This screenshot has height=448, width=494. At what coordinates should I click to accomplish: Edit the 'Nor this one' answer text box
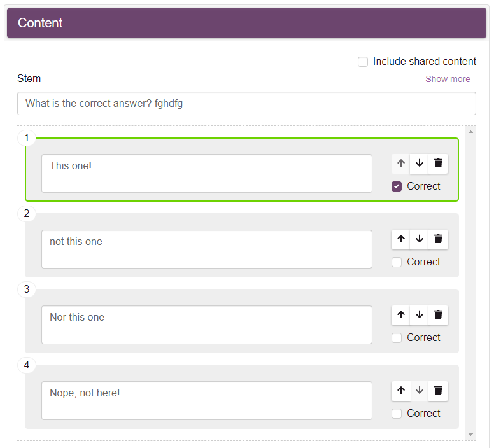pos(207,325)
